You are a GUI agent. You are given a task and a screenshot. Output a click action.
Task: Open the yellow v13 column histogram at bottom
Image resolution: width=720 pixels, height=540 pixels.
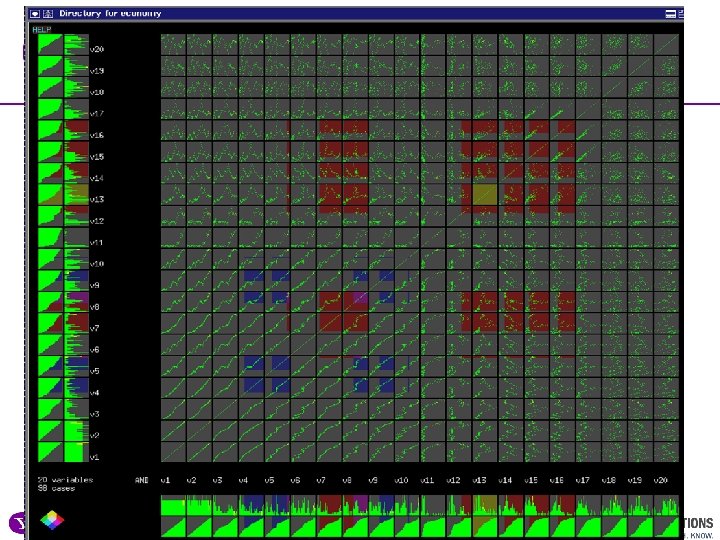click(x=484, y=505)
